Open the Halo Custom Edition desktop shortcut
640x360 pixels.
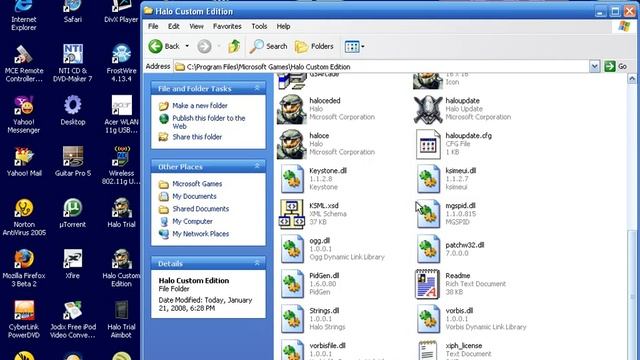121,268
